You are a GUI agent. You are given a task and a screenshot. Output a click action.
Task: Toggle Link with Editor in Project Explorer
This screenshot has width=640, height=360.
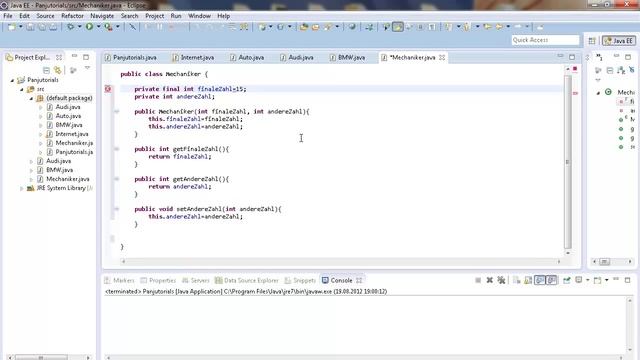[58, 70]
